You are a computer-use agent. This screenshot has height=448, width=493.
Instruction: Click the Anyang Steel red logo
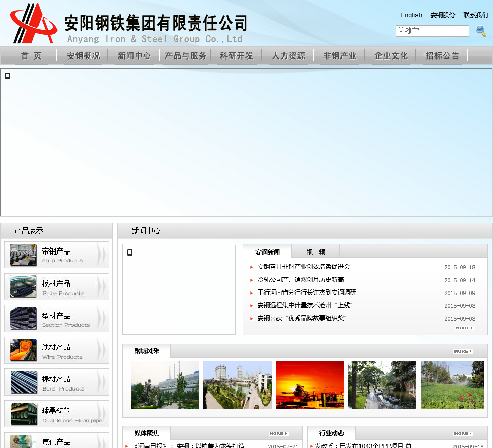[x=34, y=23]
